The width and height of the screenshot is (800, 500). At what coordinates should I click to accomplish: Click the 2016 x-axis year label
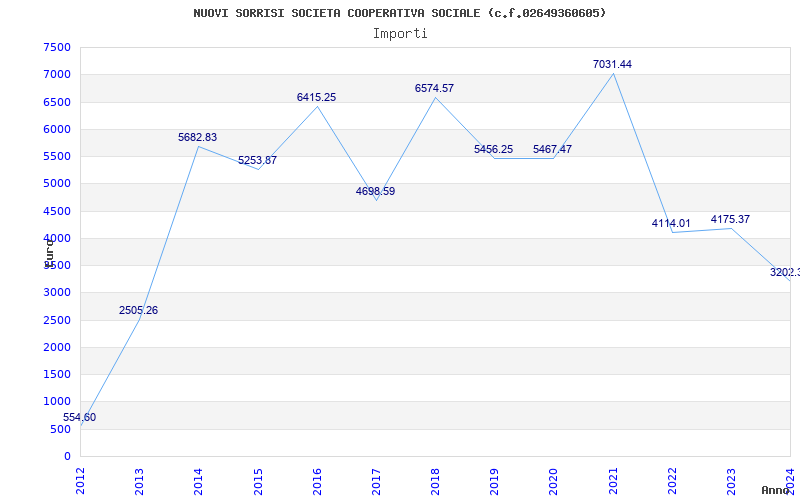click(317, 481)
